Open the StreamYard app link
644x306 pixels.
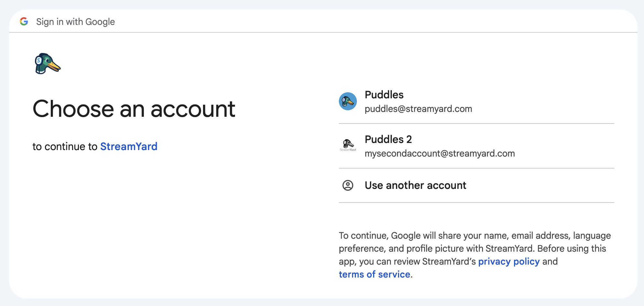pos(129,147)
